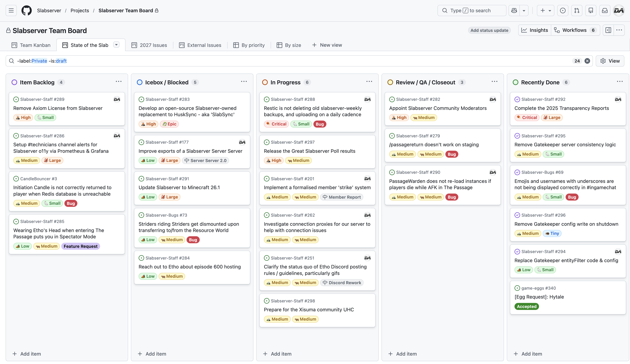Switch to the By priority tab
Viewport: 630px width, 364px height.
(x=249, y=45)
